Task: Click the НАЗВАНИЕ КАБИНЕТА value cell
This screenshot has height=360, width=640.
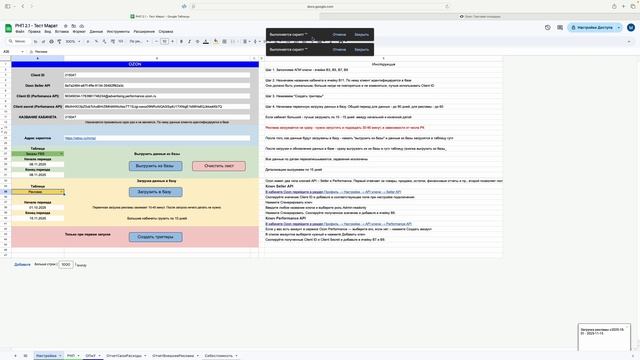Action: click(x=157, y=117)
